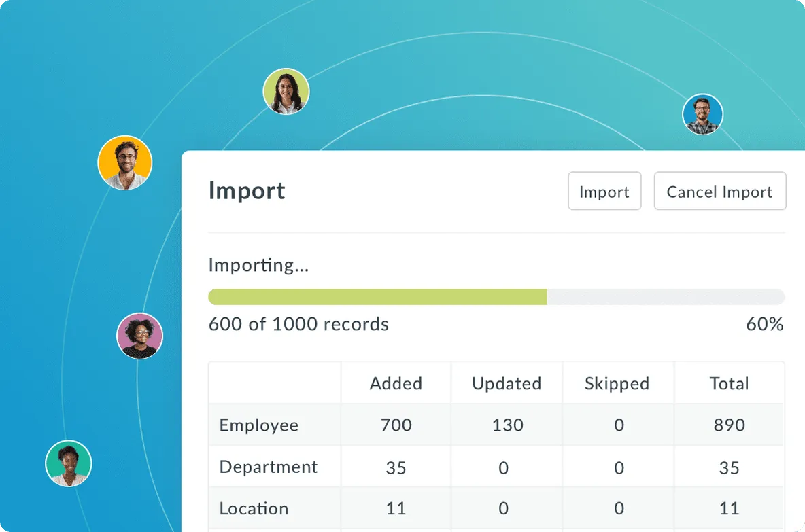Click the Added column header
This screenshot has width=805, height=532.
396,383
